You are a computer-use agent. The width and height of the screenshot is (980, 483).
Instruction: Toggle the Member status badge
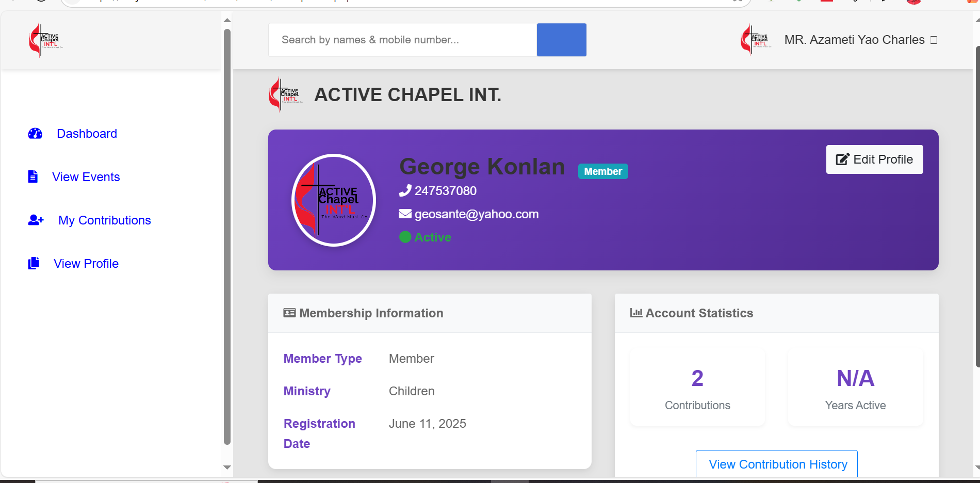pyautogui.click(x=602, y=171)
